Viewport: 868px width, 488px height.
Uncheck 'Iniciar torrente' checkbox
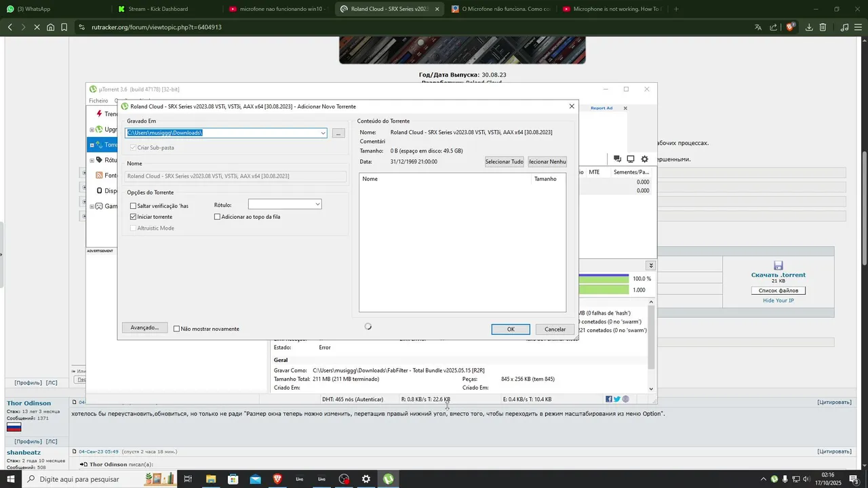tap(133, 217)
